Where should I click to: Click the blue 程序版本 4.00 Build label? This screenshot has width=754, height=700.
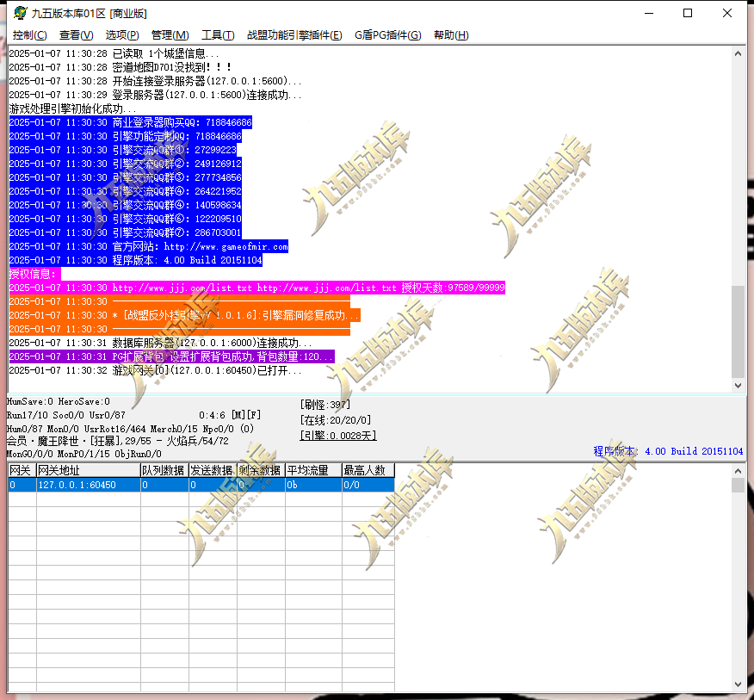tap(668, 451)
